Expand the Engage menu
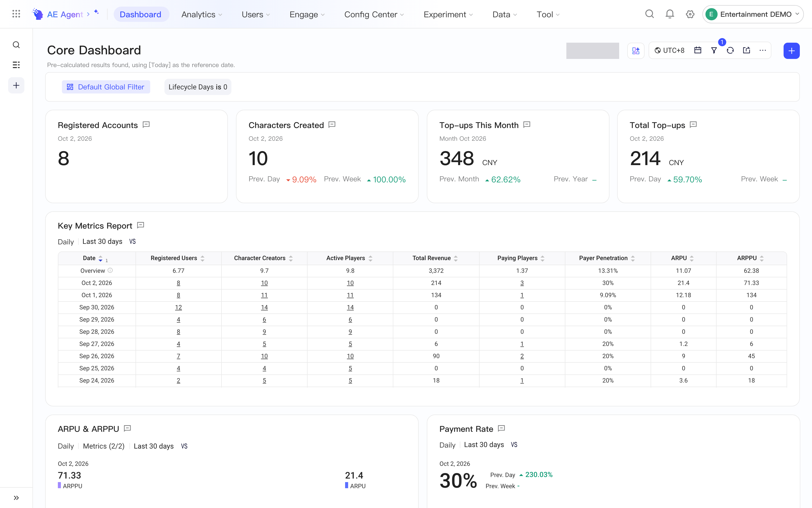The height and width of the screenshot is (508, 812). [x=307, y=14]
